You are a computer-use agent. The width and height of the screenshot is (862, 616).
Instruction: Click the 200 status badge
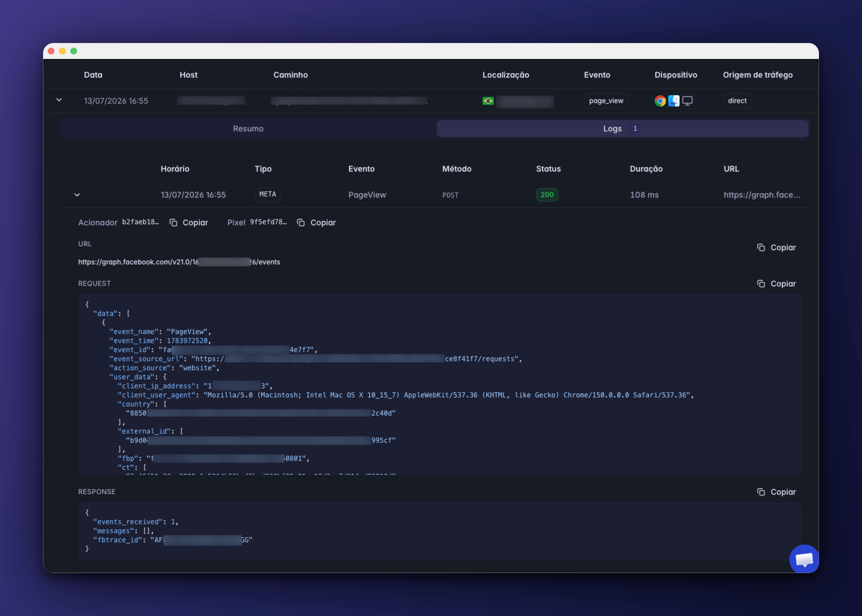[547, 195]
